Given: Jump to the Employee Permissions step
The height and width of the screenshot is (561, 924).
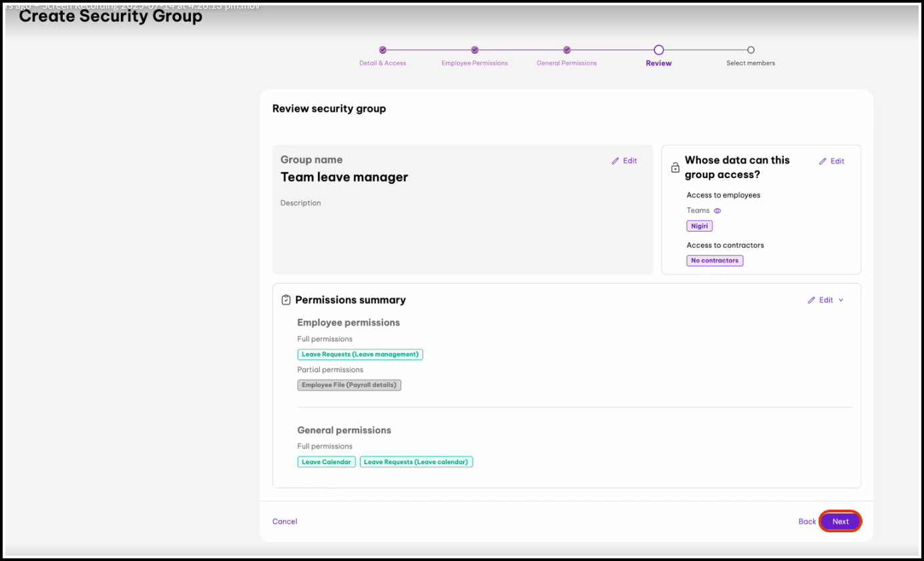Looking at the screenshot, I should click(x=475, y=50).
